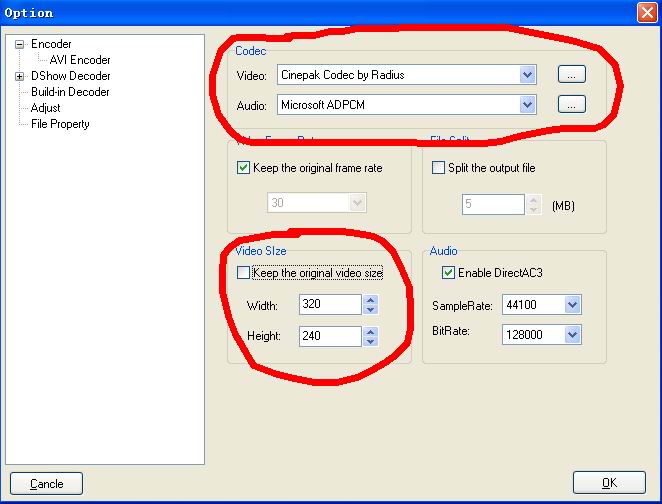Disable the Enable DirectAC3 checkbox
Viewport: 662px width, 504px height.
coord(448,273)
